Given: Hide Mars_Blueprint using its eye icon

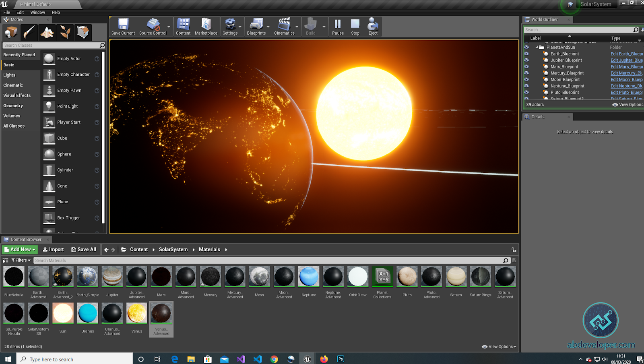Looking at the screenshot, I should click(x=526, y=66).
